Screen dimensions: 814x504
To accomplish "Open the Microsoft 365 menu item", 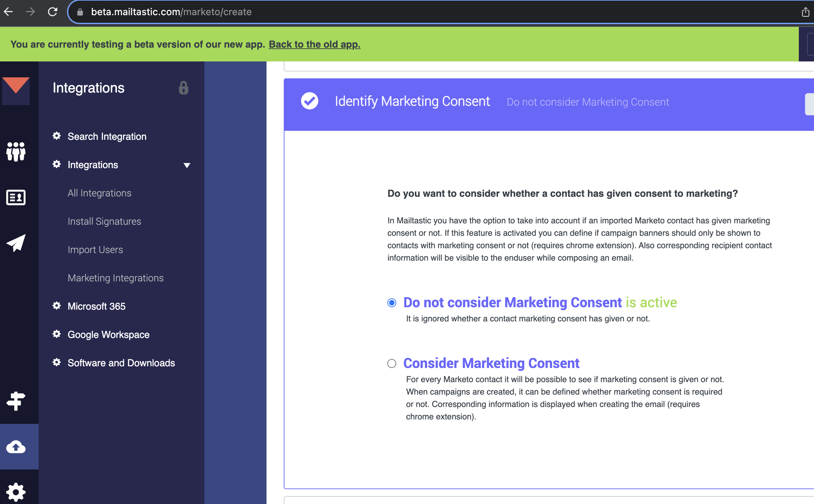I will click(96, 306).
